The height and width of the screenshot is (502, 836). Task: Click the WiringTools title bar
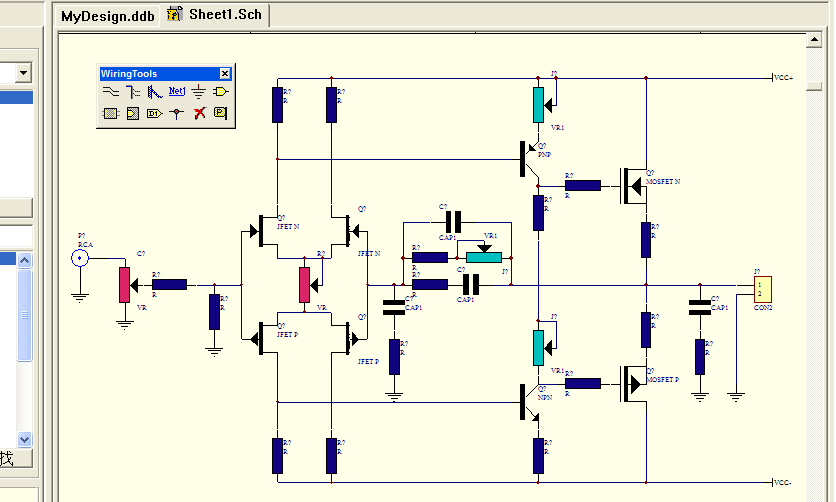pyautogui.click(x=165, y=74)
